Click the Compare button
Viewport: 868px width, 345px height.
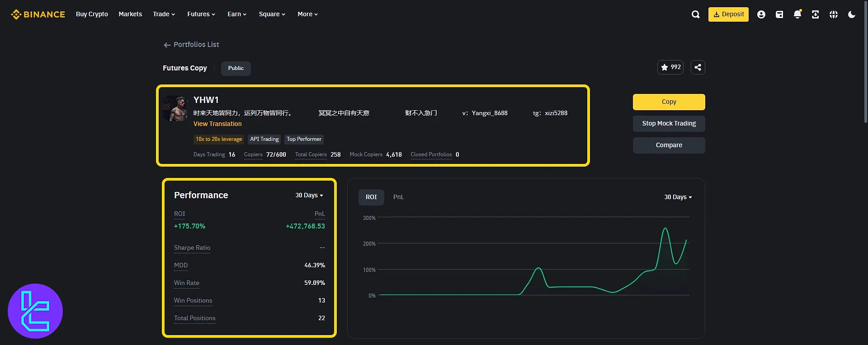[x=669, y=145]
